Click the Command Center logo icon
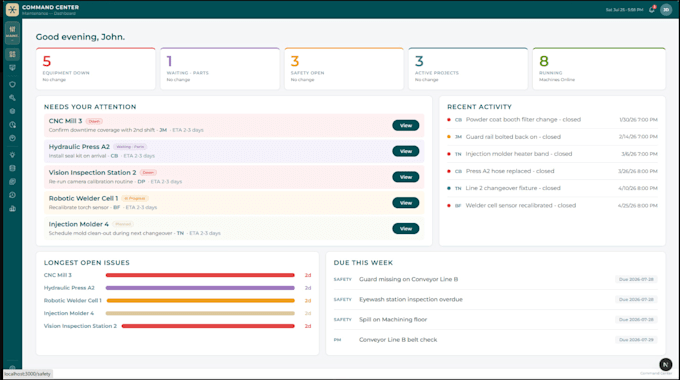The image size is (680, 380). tap(12, 9)
